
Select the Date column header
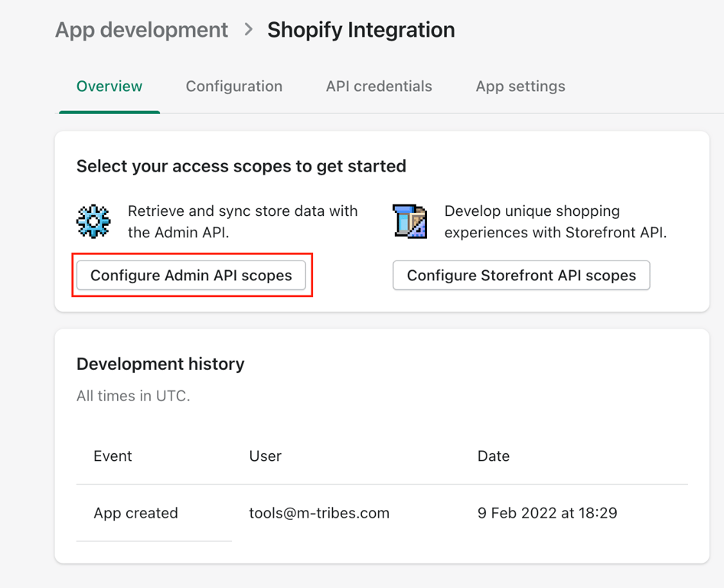click(x=494, y=456)
